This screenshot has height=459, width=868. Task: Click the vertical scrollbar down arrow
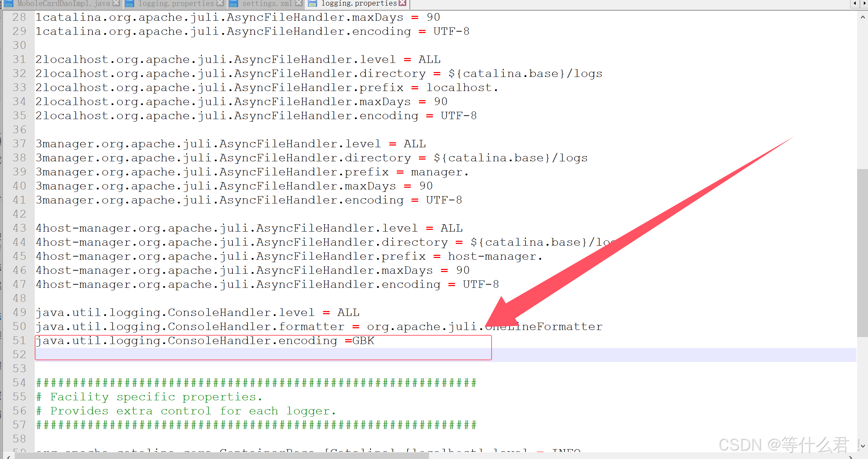point(863,446)
